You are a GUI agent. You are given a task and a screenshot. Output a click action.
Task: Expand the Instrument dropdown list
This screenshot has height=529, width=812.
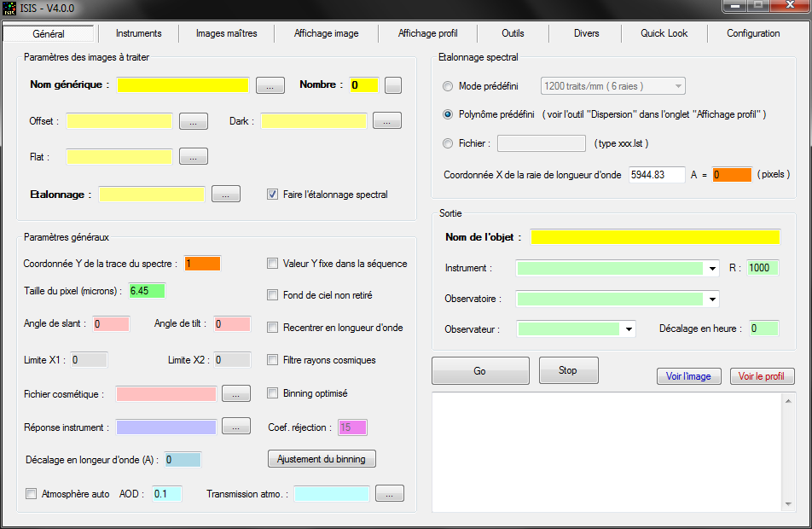712,269
